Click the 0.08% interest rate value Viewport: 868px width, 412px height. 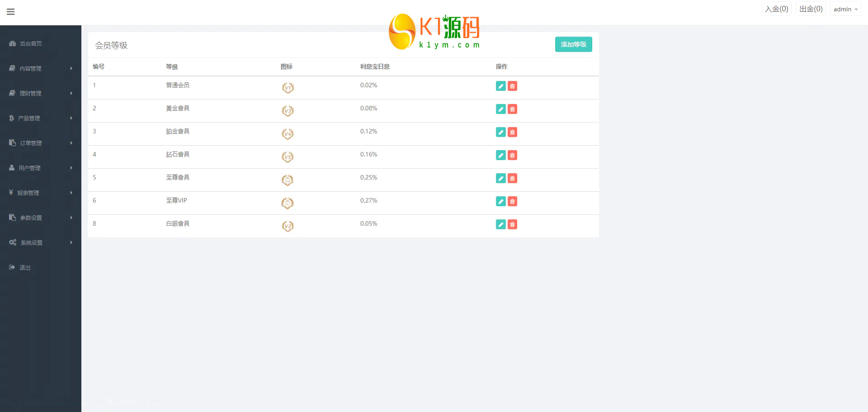tap(368, 109)
